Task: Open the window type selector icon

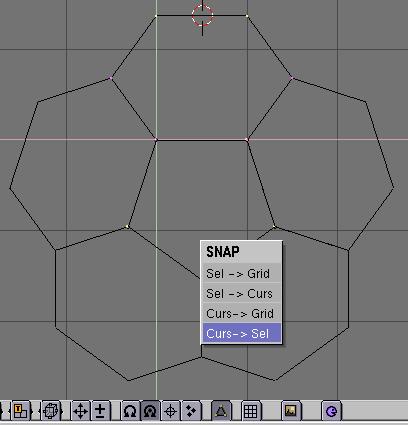Action: pyautogui.click(x=21, y=410)
